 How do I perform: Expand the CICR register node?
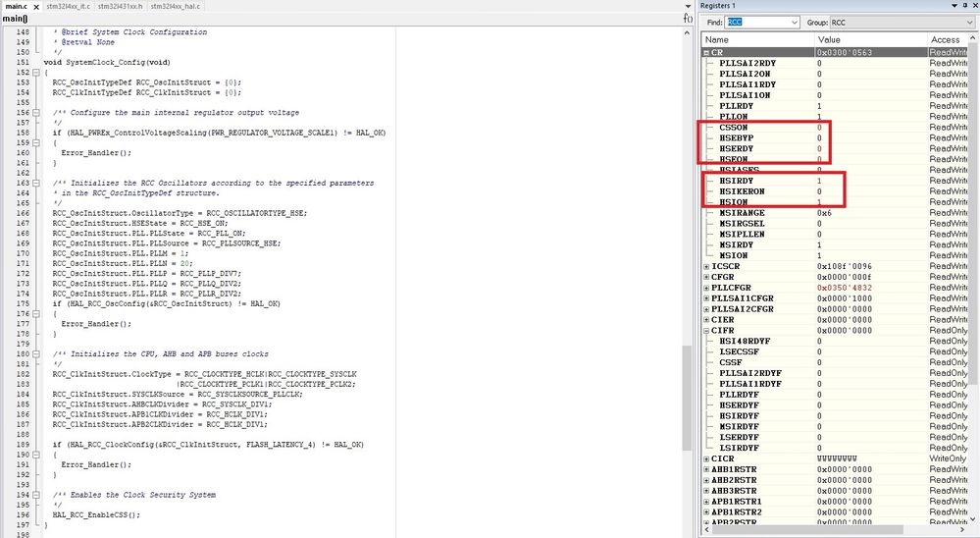706,458
